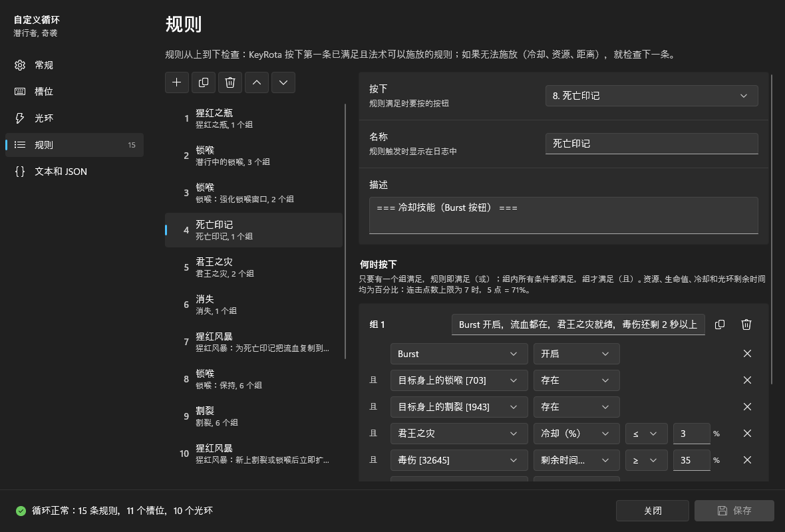Click the 君王之灾 value field 3
785x532 pixels.
691,434
